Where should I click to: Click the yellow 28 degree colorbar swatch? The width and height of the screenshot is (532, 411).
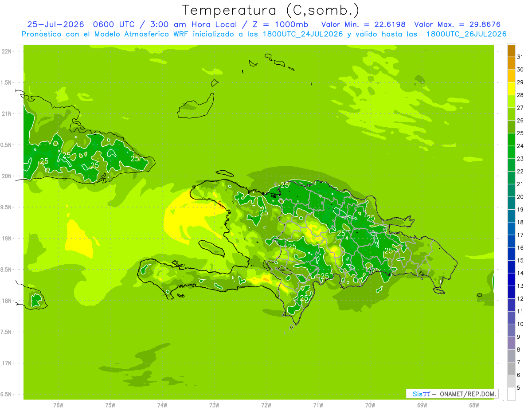[511, 89]
